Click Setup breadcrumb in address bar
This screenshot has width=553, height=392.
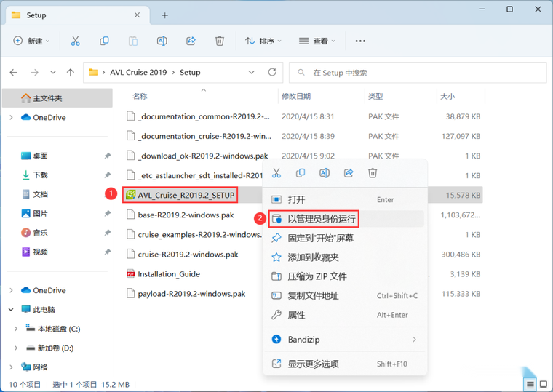190,72
